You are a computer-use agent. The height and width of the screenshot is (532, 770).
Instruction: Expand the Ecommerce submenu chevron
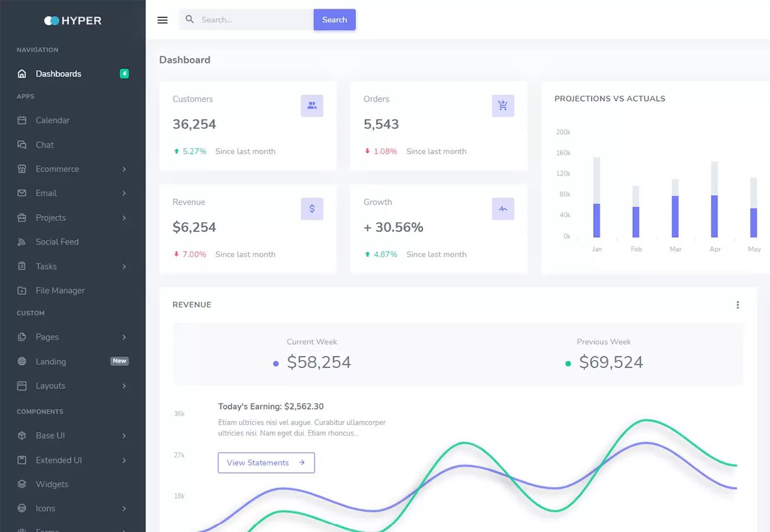pos(124,169)
